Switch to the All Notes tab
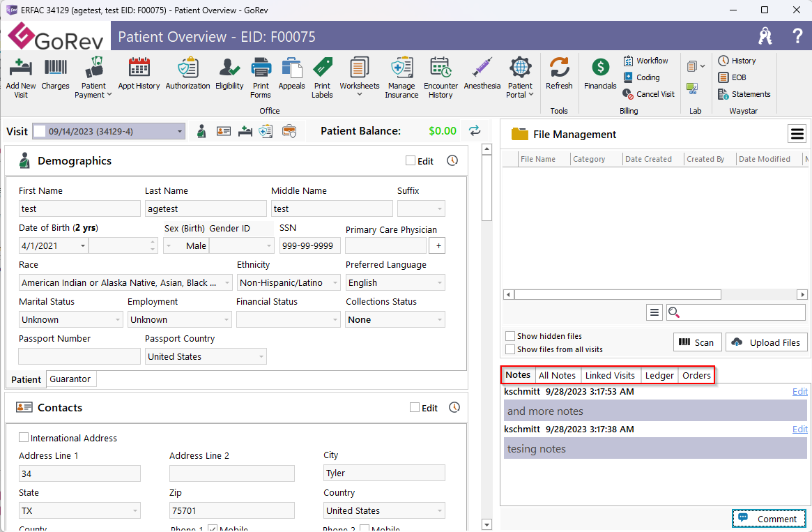This screenshot has height=532, width=812. coord(557,375)
